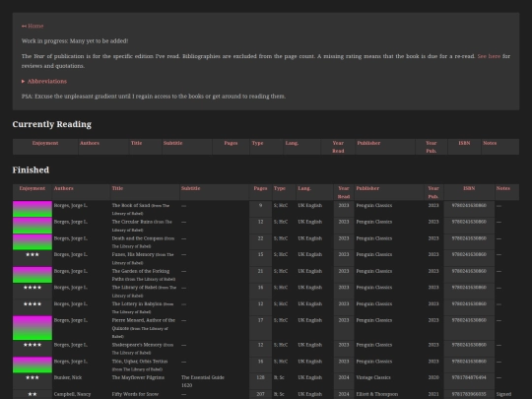Click four-star rating for The Library of Babel
Image resolution: width=532 pixels, height=399 pixels.
[33, 288]
